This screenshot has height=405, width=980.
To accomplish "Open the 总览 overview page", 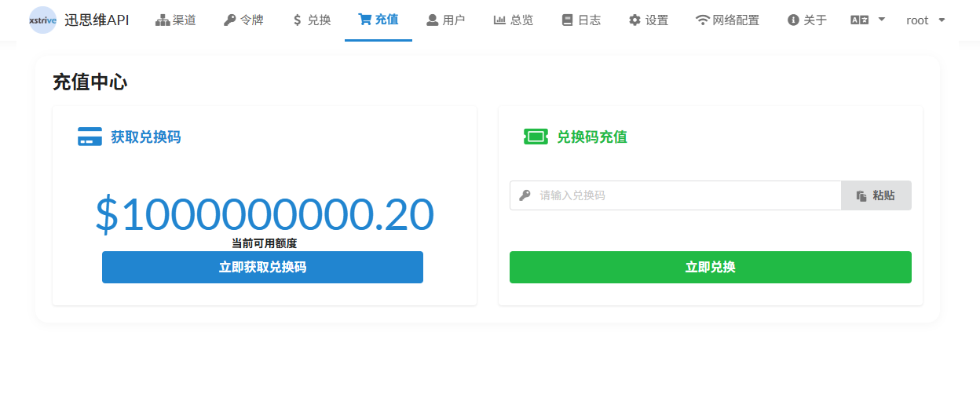I will point(514,20).
